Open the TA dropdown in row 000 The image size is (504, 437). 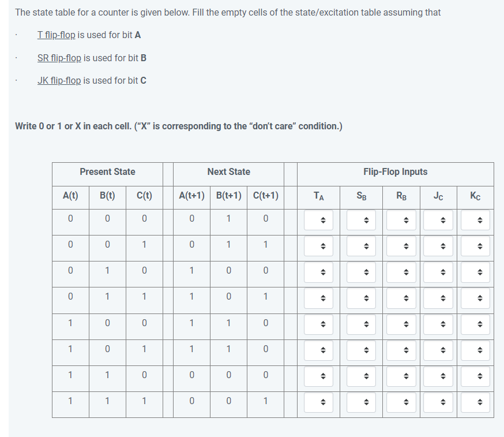[x=318, y=219]
